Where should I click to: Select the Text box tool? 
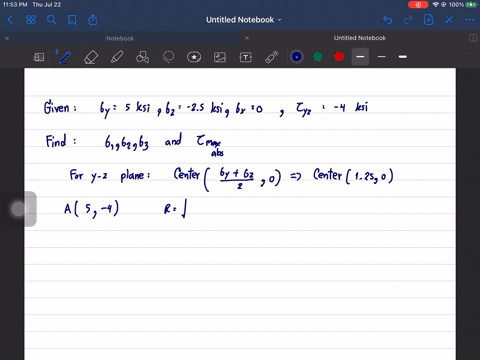(246, 57)
